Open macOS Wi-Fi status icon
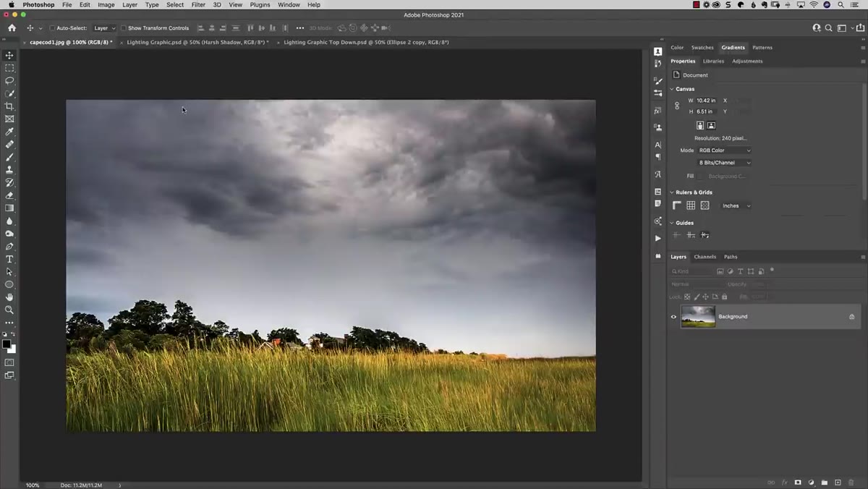Screen dimensions: 868x489 814,4
